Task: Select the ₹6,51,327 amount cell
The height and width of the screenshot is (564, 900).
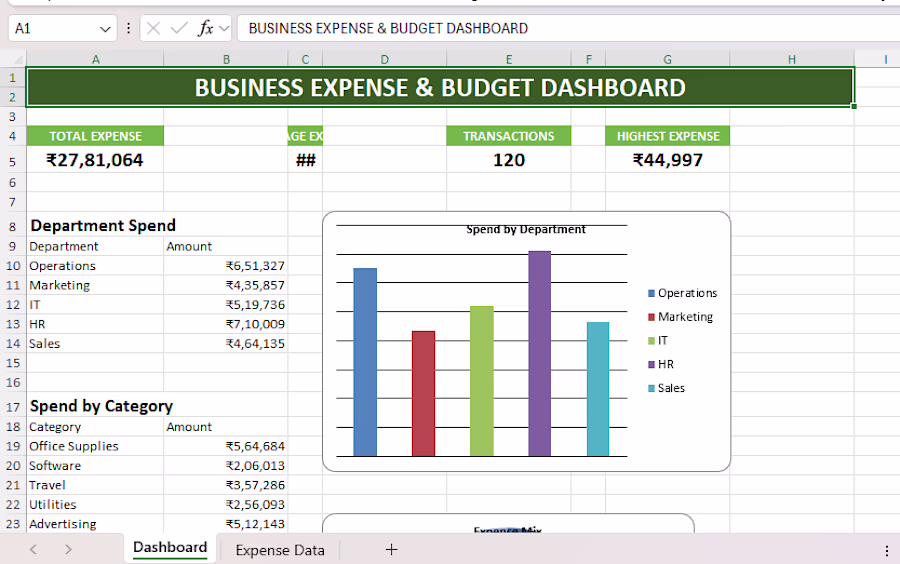Action: pos(226,266)
